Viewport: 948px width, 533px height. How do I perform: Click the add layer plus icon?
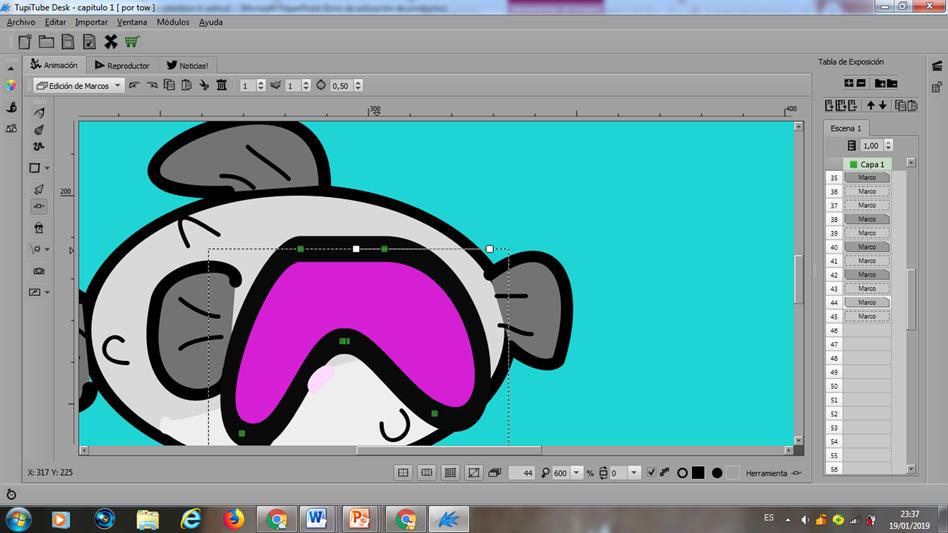(x=849, y=83)
